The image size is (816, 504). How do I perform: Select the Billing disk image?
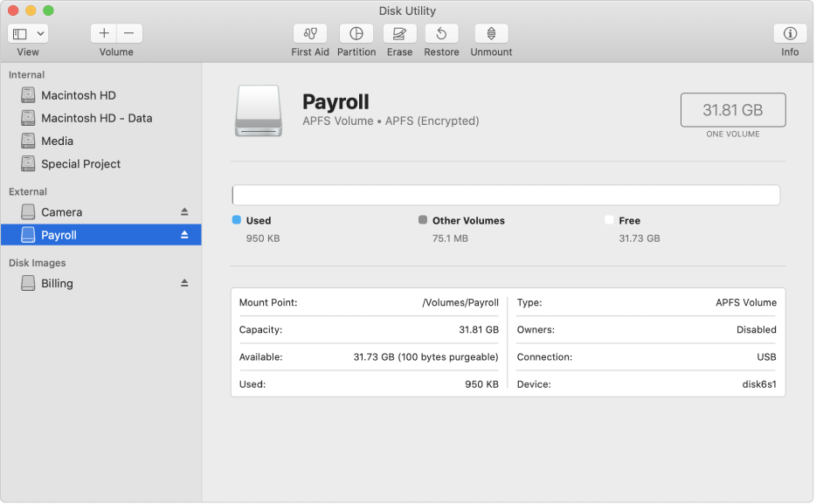[x=101, y=284]
